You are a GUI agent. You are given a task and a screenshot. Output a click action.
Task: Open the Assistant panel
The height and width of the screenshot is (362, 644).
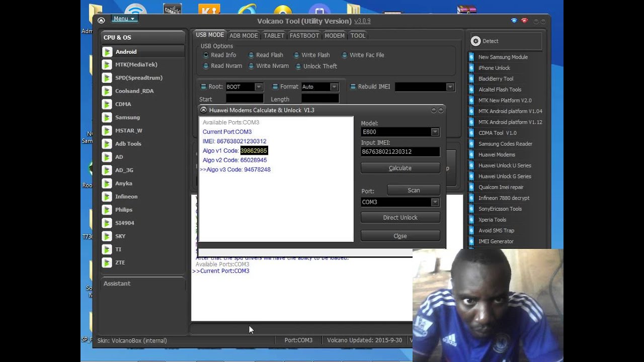[142, 284]
